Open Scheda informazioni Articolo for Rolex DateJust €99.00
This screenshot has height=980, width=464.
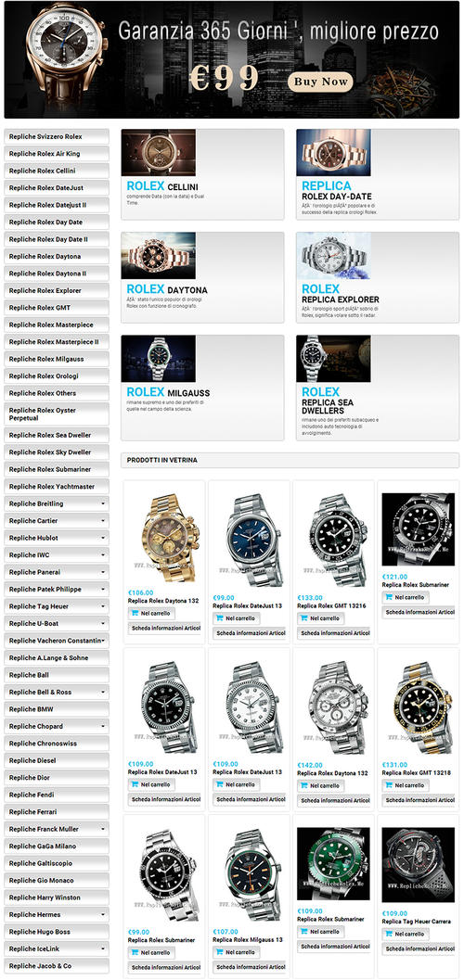249,633
